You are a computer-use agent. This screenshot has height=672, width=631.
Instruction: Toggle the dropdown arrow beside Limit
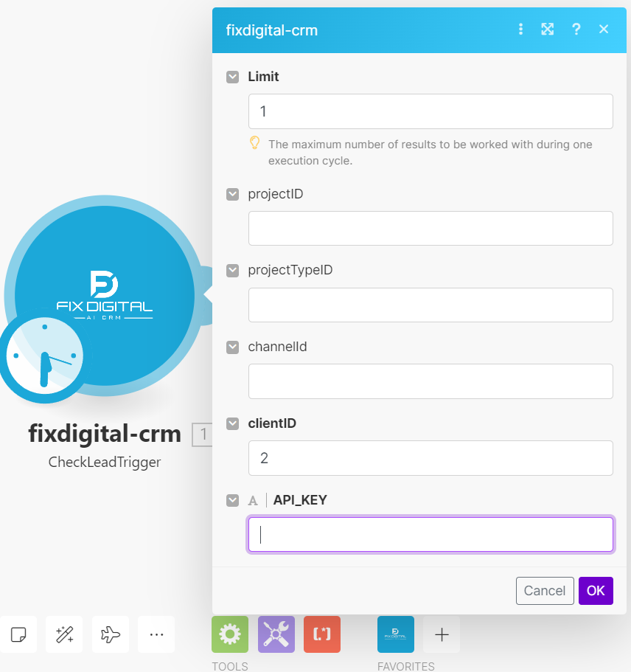(x=233, y=77)
